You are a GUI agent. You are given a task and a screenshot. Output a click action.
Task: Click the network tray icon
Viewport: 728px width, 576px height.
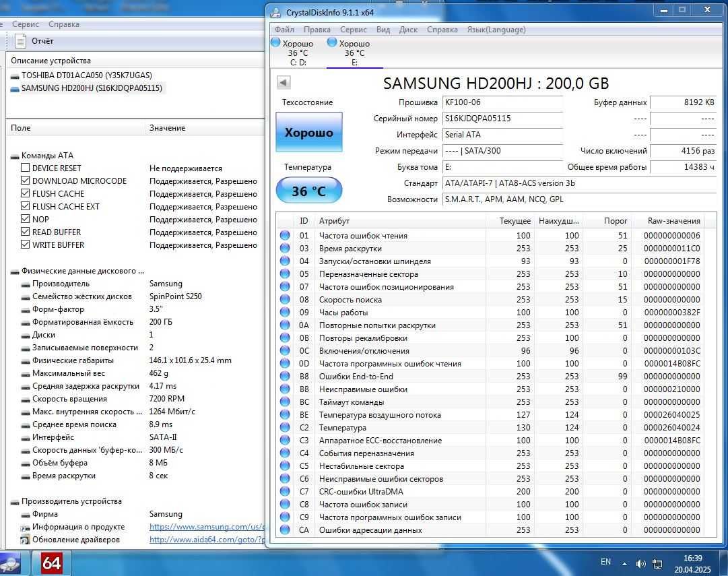(x=657, y=563)
